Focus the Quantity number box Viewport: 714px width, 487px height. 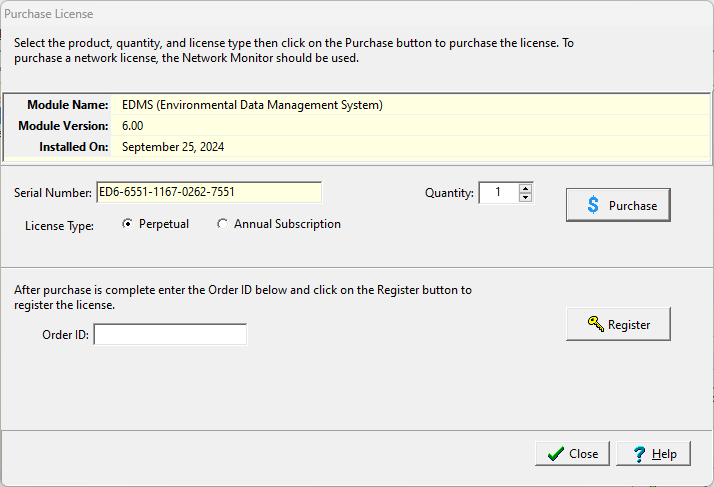pyautogui.click(x=498, y=192)
